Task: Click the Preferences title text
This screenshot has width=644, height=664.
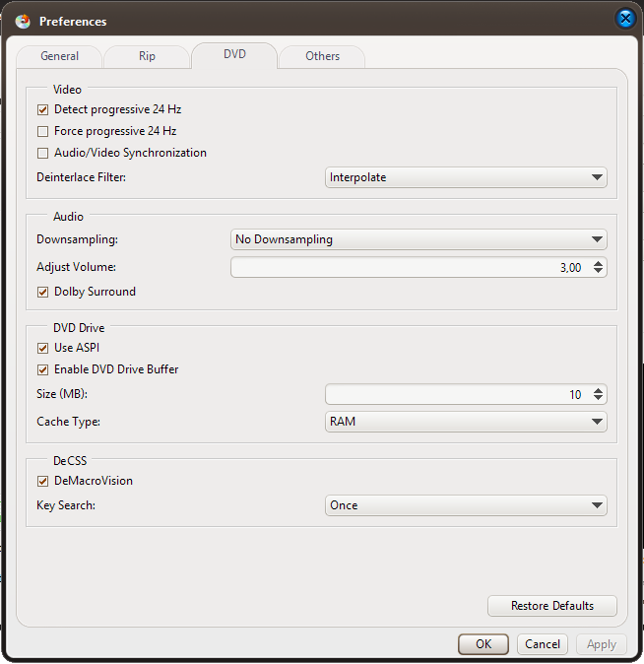Action: 73,21
